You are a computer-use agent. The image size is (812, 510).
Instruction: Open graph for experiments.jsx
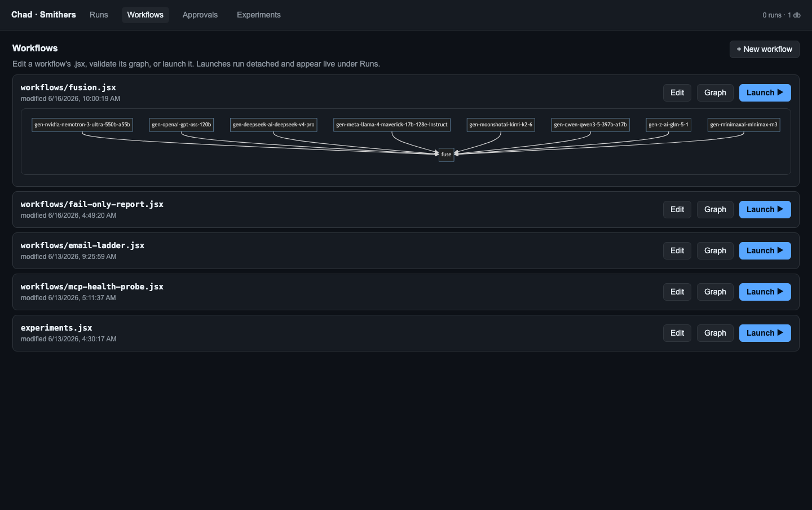[715, 333]
